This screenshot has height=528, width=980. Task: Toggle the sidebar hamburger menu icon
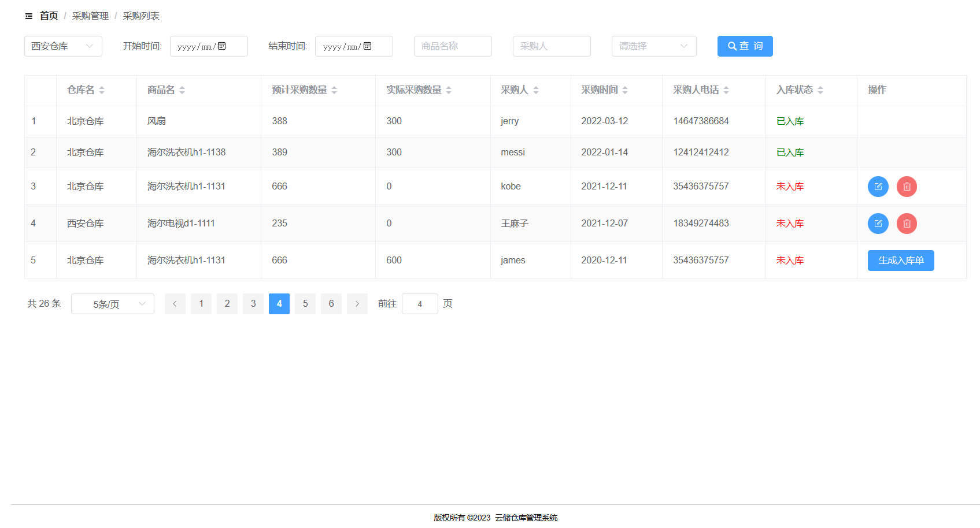[x=29, y=16]
